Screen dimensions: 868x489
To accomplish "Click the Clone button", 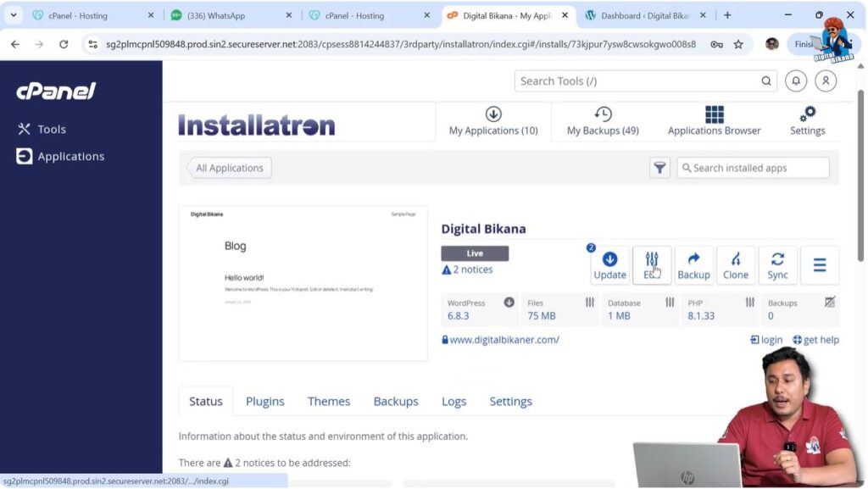I will click(x=736, y=265).
